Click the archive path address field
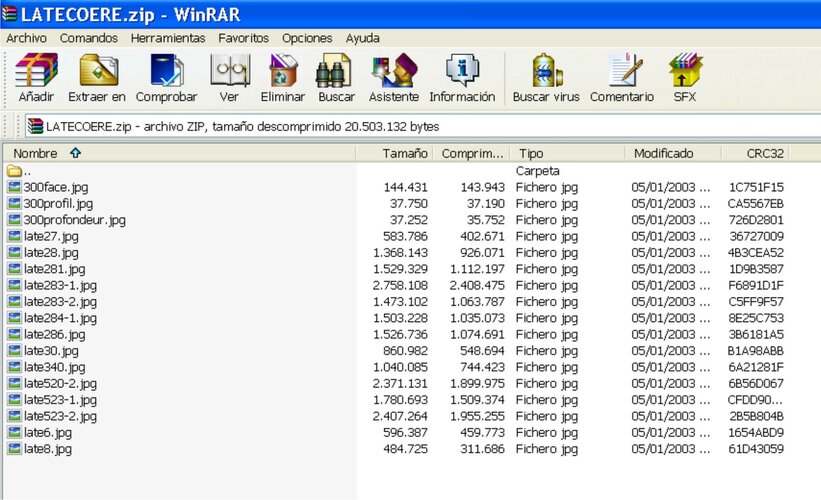The image size is (821, 500). tap(423, 126)
